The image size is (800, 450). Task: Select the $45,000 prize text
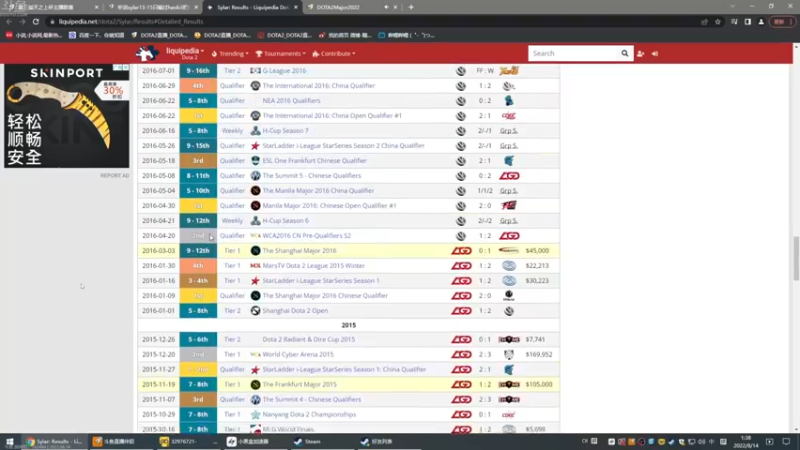click(537, 251)
